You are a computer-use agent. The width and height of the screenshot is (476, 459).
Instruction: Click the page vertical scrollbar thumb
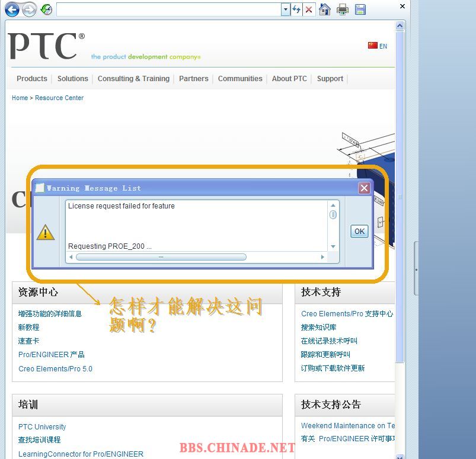pyautogui.click(x=400, y=197)
